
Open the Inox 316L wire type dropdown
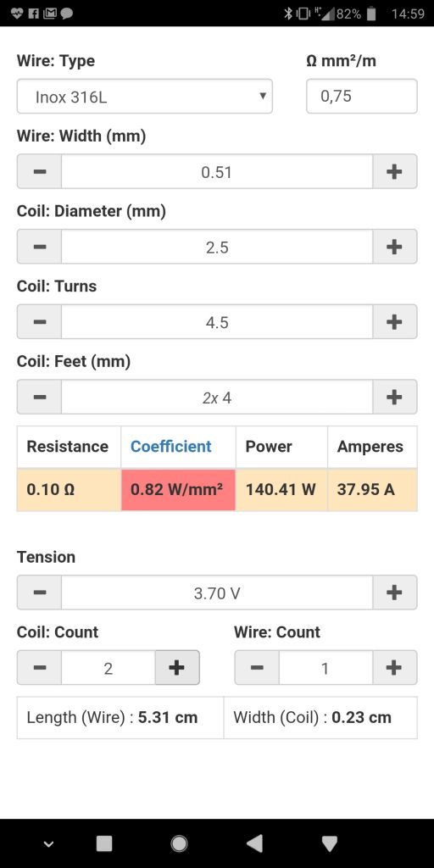coord(144,97)
